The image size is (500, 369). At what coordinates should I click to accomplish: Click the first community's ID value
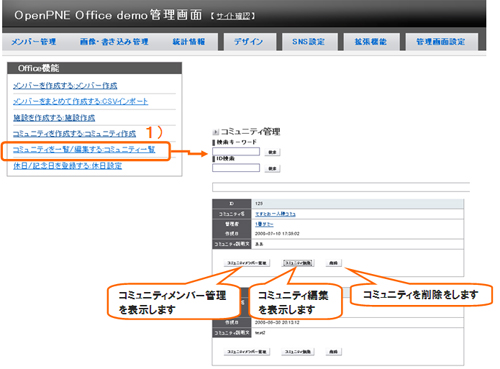coord(259,203)
